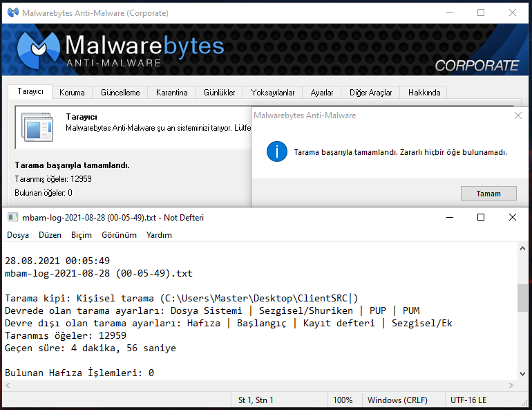Click the 'St 1, Stn 1' status bar entry

pyautogui.click(x=256, y=400)
